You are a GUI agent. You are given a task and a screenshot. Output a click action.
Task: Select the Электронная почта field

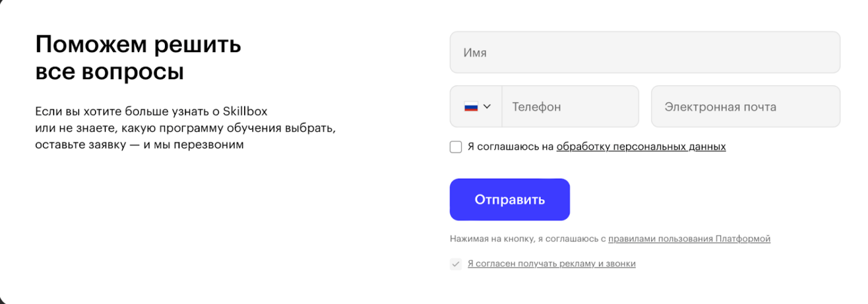[745, 107]
